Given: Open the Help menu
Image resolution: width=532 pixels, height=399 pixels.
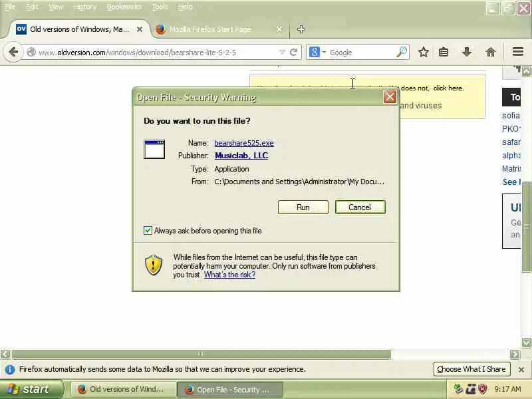Looking at the screenshot, I should (x=186, y=7).
